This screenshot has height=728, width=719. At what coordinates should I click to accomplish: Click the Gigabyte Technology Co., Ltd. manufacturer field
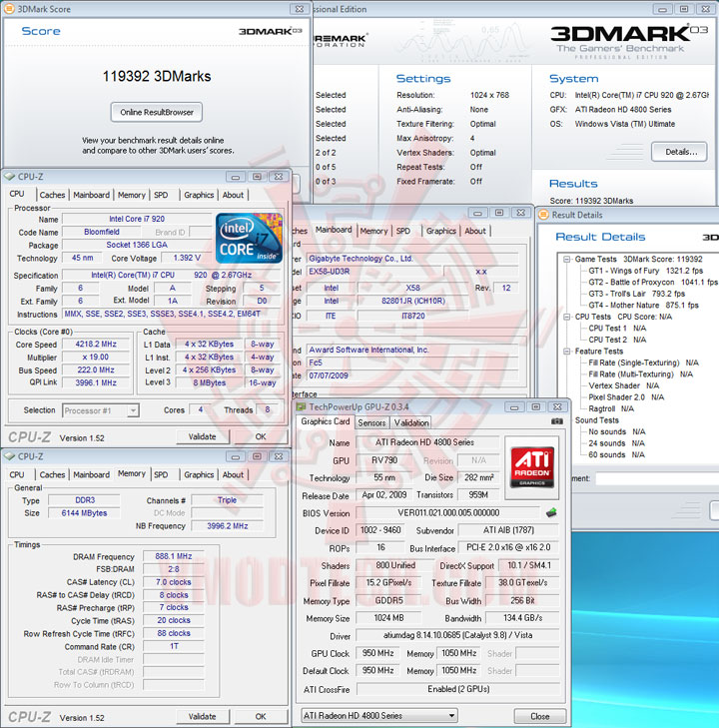pyautogui.click(x=412, y=259)
